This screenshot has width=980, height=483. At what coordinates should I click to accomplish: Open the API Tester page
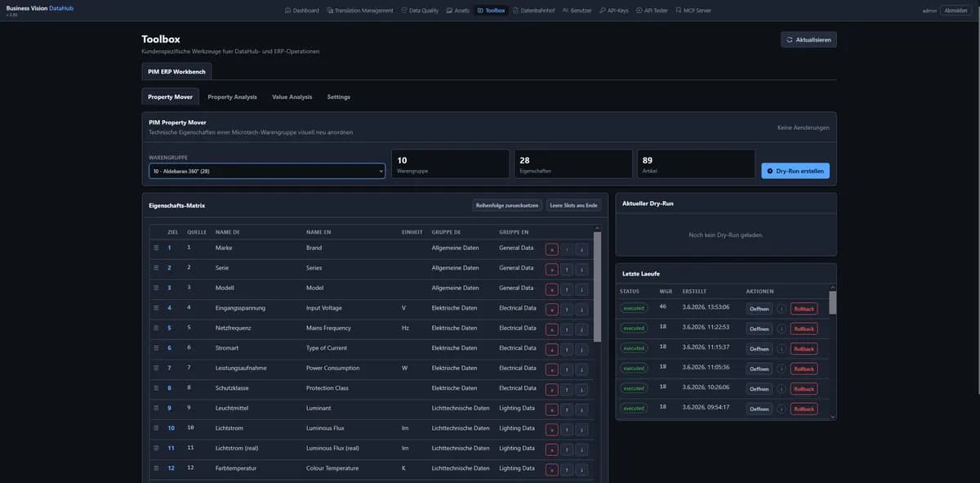652,11
